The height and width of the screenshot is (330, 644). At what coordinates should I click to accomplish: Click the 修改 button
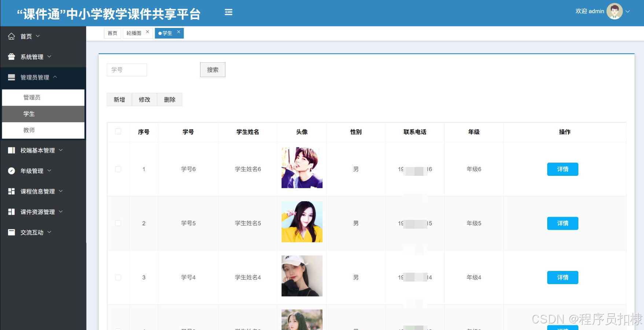144,99
